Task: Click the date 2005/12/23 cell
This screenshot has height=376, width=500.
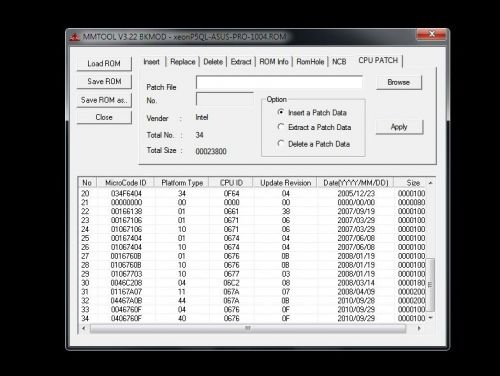Action: pos(356,193)
